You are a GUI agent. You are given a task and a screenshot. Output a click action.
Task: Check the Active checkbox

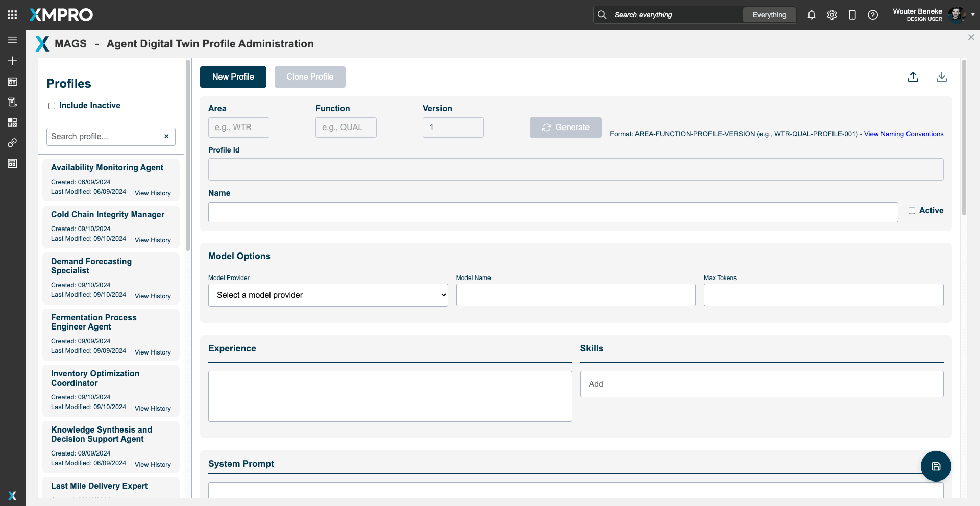pos(912,211)
